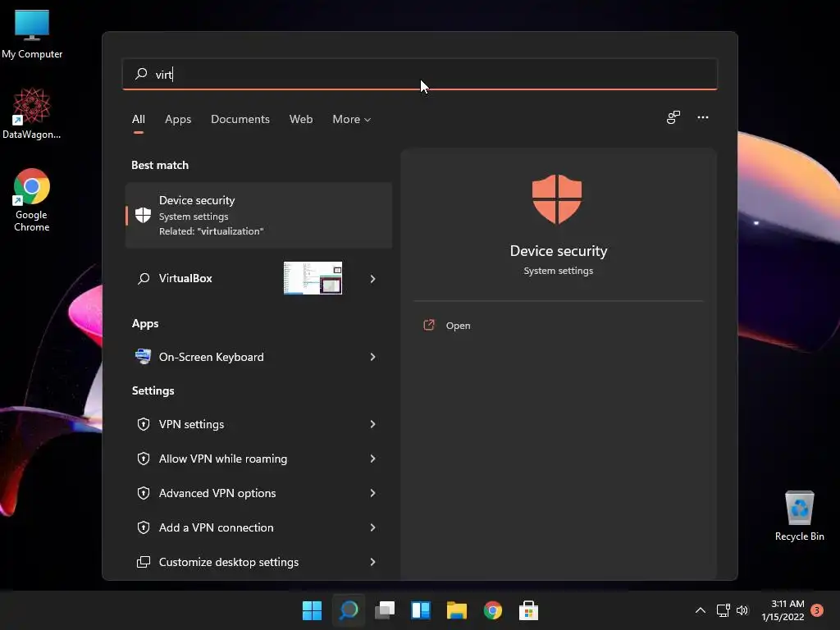Expand On-Screen Keyboard result chevron

[x=373, y=357]
